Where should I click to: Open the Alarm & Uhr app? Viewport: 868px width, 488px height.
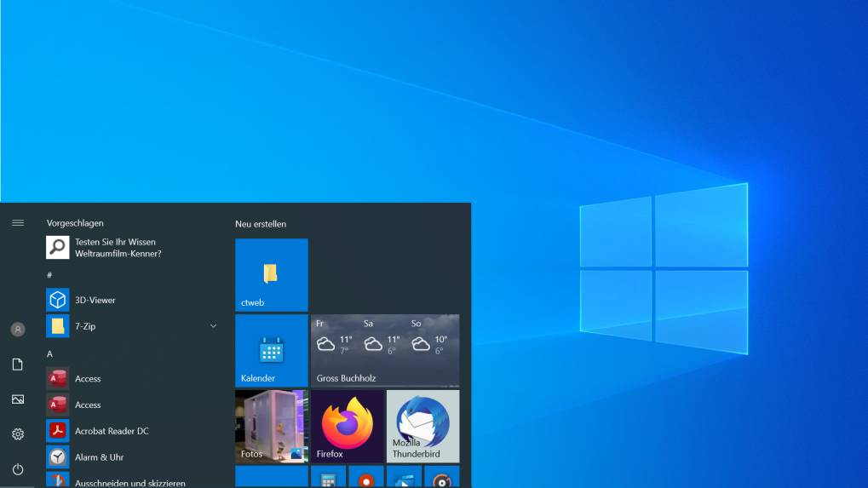click(133, 457)
